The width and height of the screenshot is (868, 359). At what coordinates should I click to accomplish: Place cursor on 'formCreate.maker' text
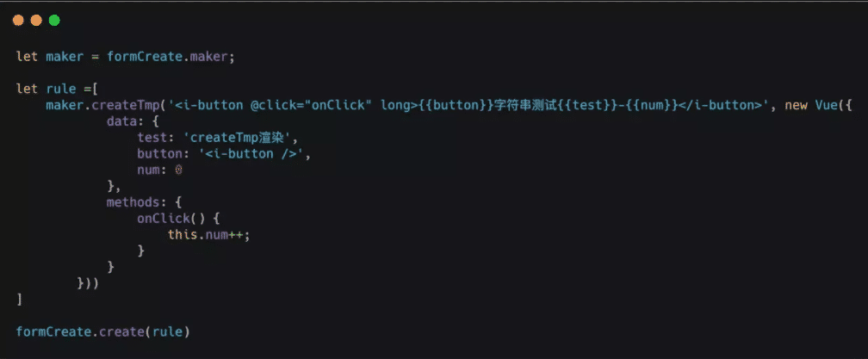click(167, 57)
